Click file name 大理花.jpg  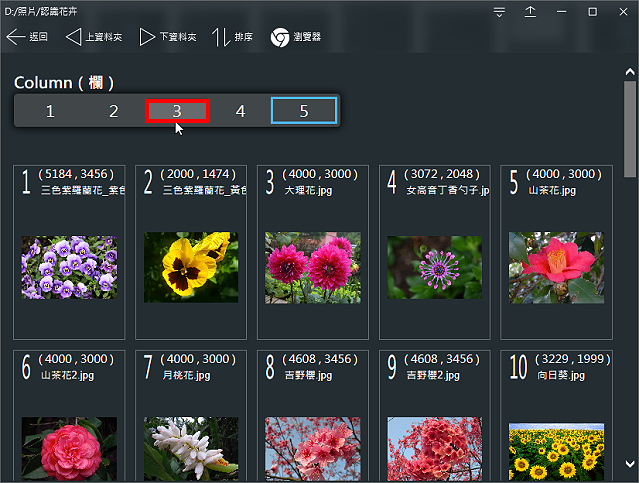click(308, 191)
